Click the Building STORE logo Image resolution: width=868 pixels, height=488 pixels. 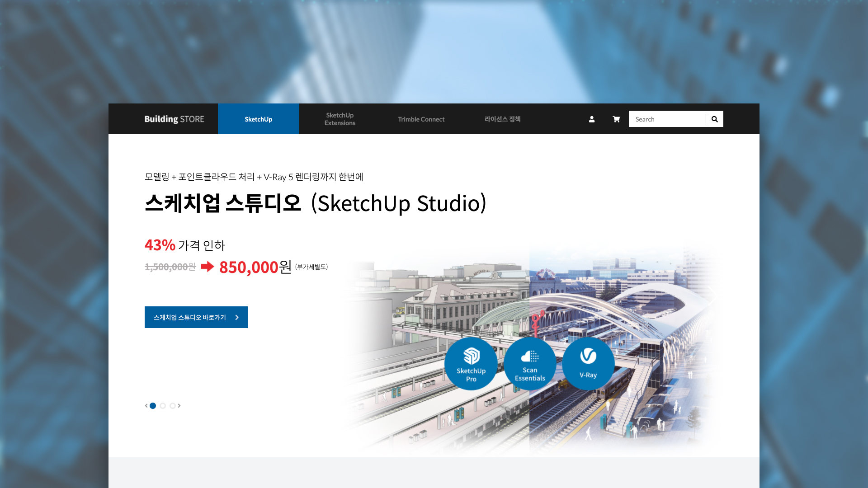pyautogui.click(x=174, y=119)
